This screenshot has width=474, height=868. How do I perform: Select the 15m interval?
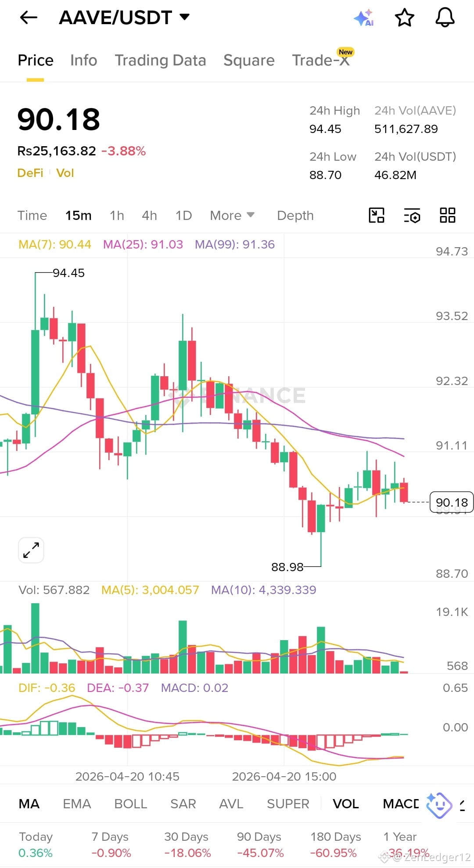(79, 215)
